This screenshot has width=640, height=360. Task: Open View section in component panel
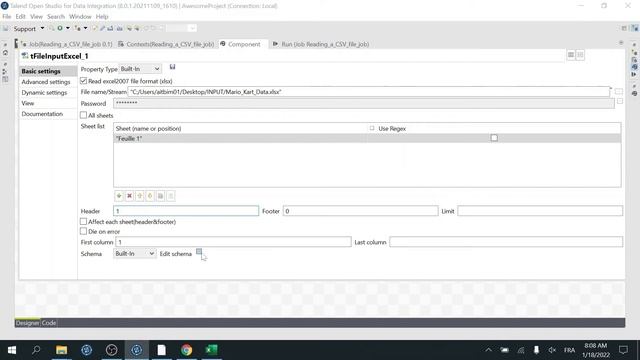(48, 103)
